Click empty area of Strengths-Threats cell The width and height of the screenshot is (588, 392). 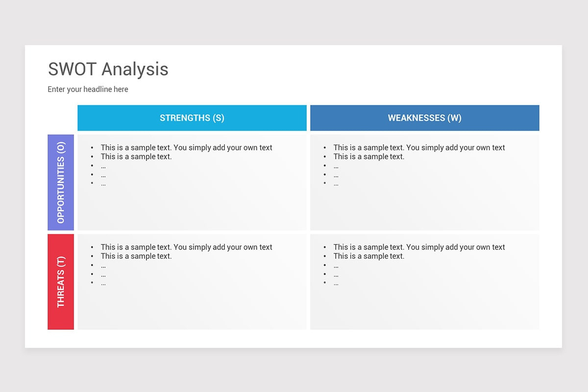pos(192,308)
